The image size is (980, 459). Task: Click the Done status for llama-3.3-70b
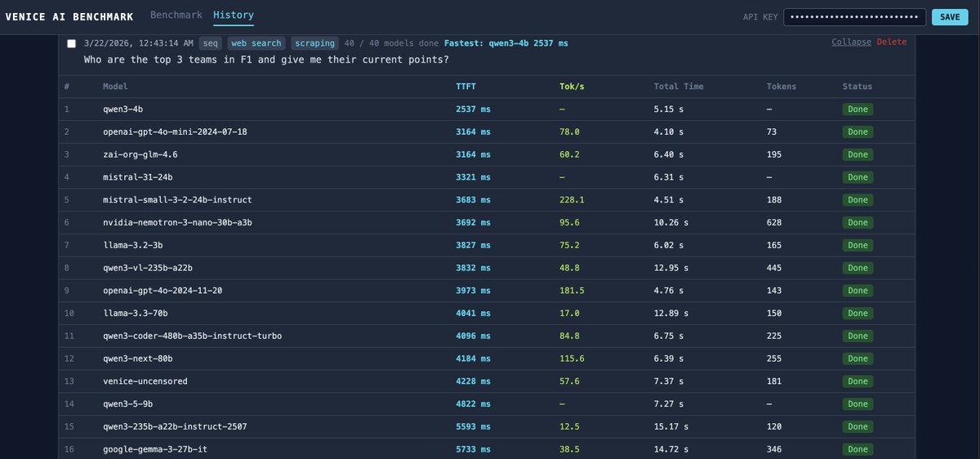click(857, 313)
